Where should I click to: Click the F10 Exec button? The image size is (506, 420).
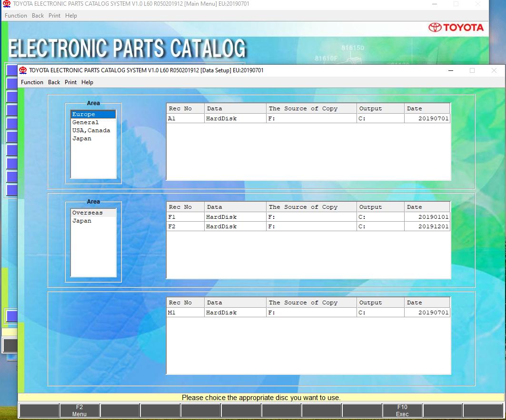click(402, 410)
